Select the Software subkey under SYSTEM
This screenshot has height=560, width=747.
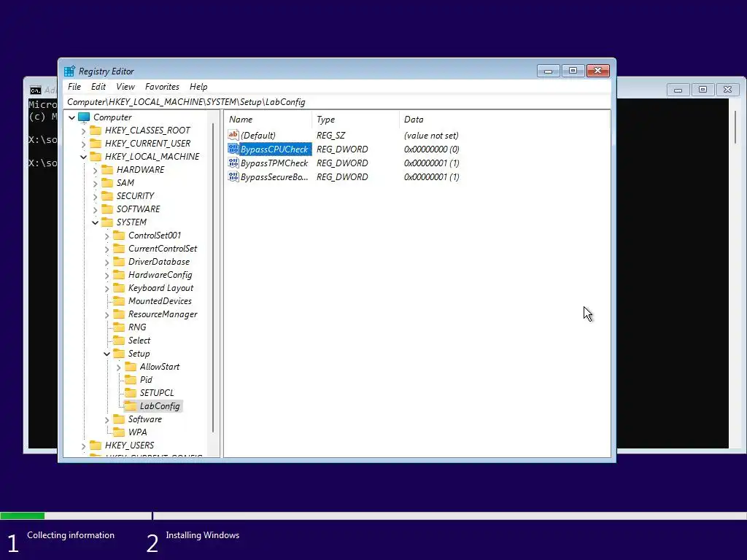pos(145,419)
